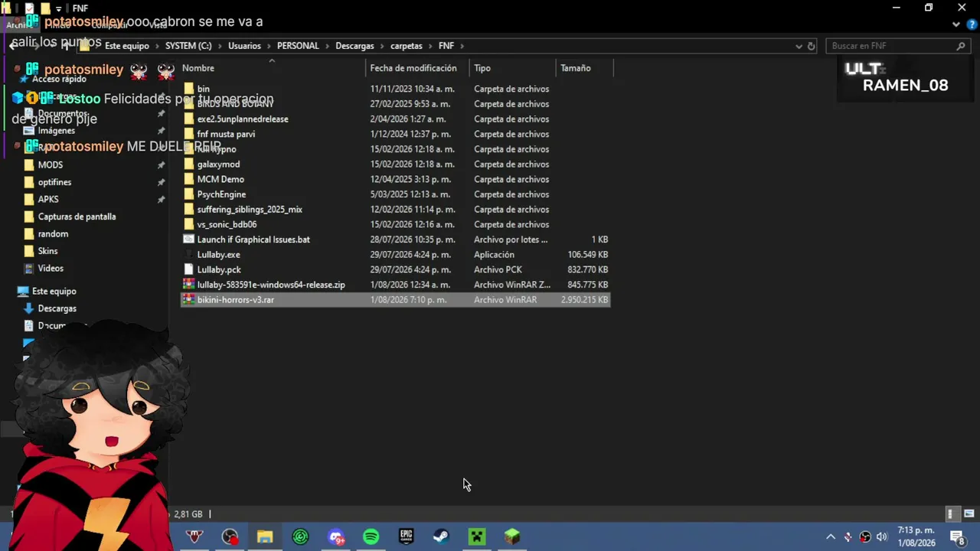Open Spotify from the taskbar

371,536
